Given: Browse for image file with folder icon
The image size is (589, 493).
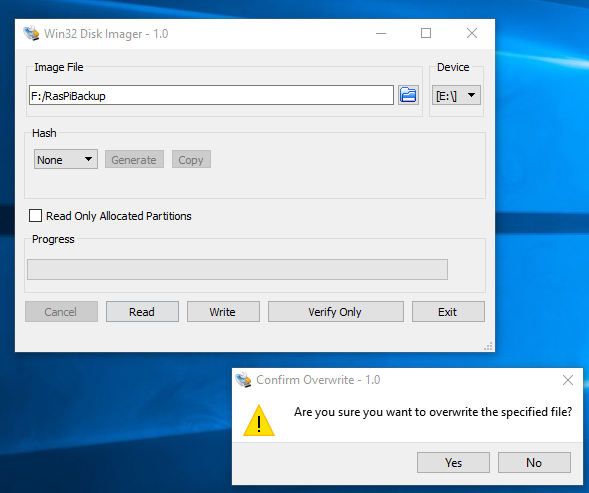Looking at the screenshot, I should pos(408,95).
